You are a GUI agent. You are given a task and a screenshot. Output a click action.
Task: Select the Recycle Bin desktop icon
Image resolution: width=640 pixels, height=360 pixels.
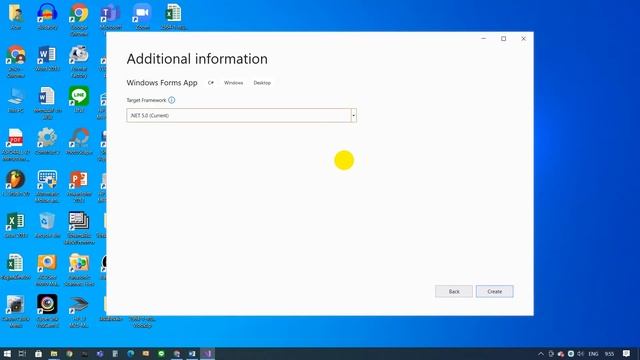pos(47,225)
